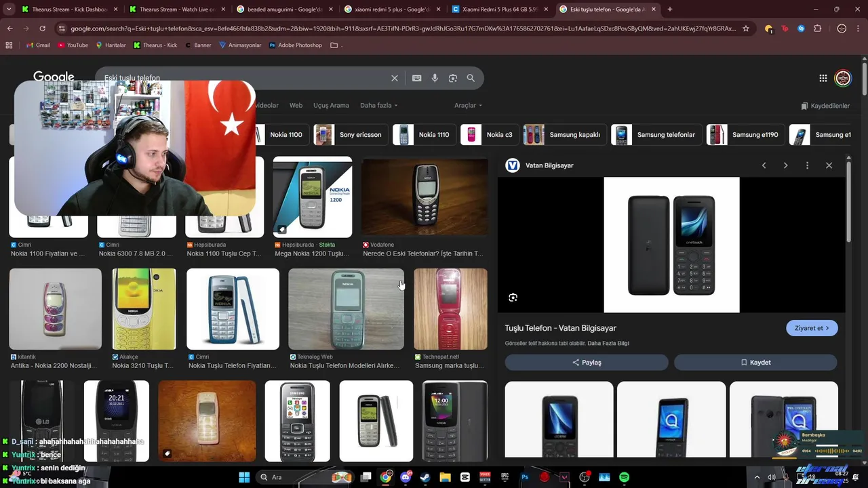Click the Windows taskbar Ara search box

click(x=304, y=477)
